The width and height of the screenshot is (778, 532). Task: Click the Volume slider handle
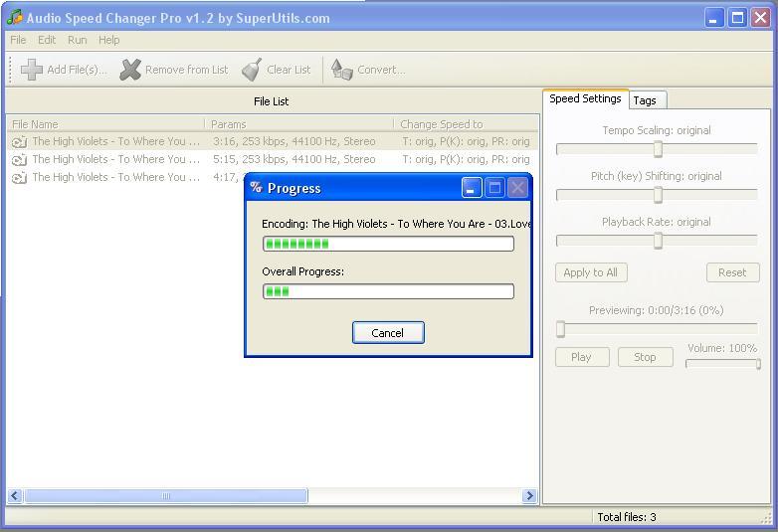759,364
